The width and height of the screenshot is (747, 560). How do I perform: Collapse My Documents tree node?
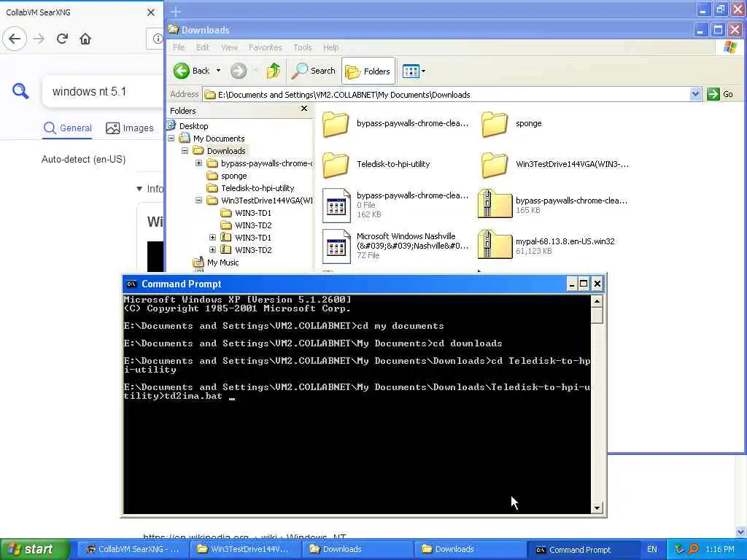171,138
